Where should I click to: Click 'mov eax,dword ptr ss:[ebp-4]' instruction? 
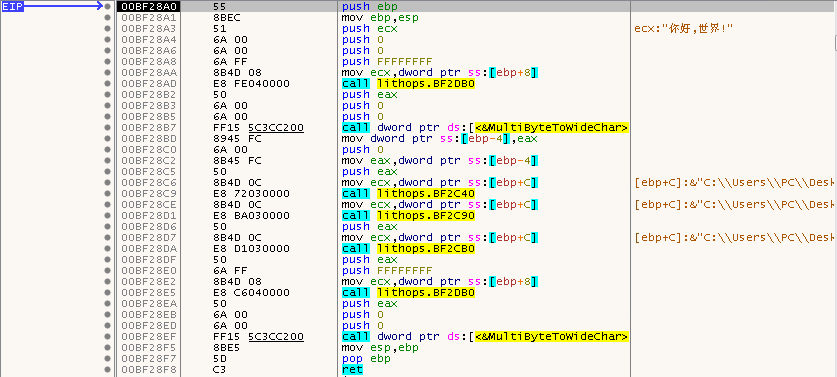(x=439, y=160)
